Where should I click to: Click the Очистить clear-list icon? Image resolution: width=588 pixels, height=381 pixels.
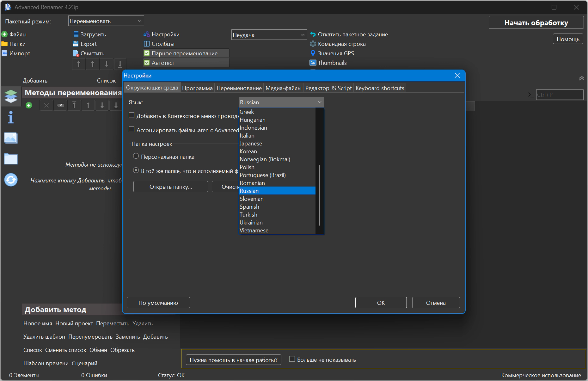[76, 53]
